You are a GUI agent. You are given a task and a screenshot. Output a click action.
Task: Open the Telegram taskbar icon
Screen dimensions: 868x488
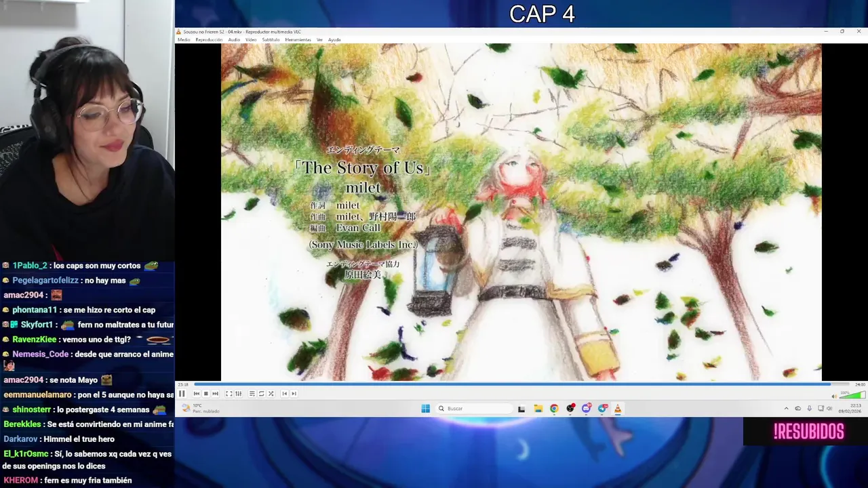[x=602, y=409]
